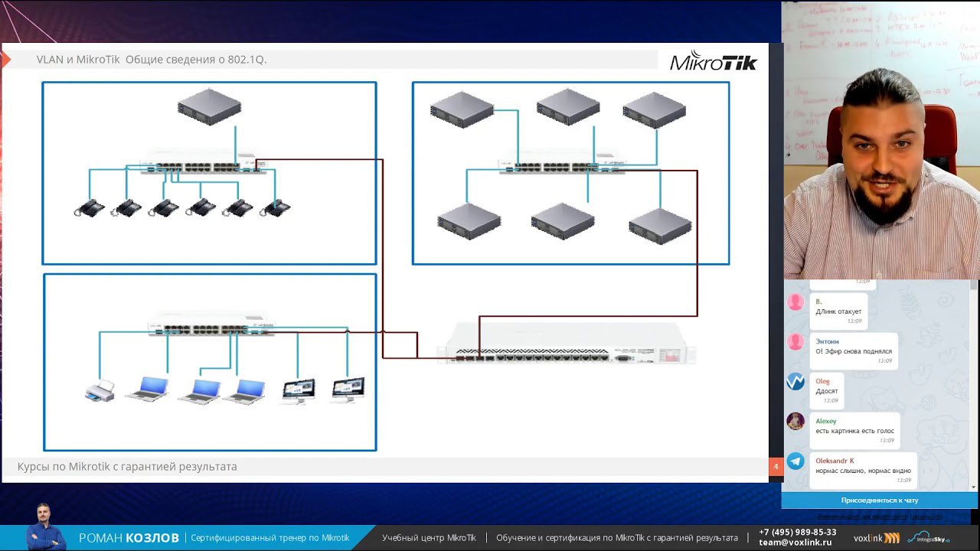Click the footer text «Курсы по Mikrotik с гарантией результата»
The image size is (980, 551).
(x=127, y=466)
